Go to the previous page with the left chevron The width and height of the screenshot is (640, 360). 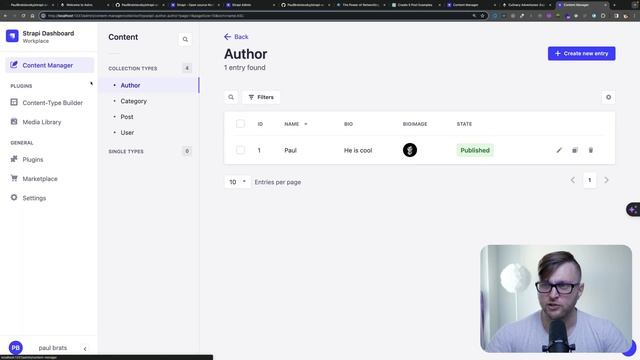(573, 180)
